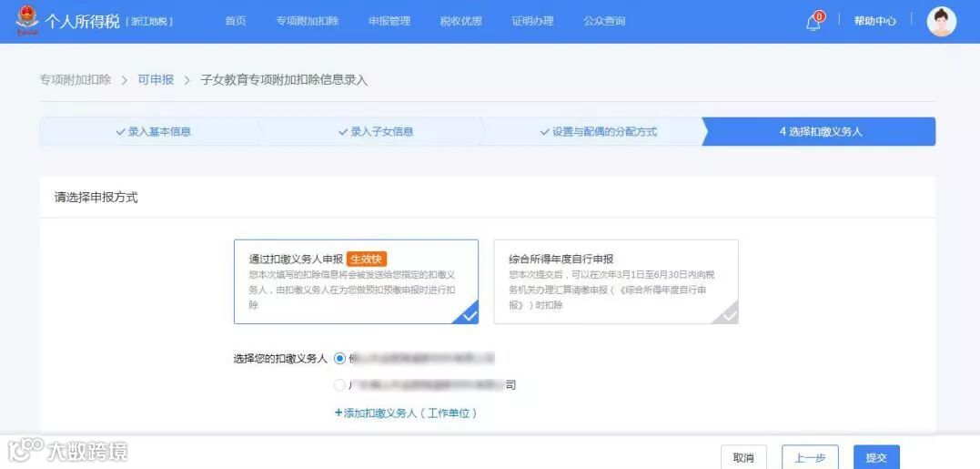Viewport: 980px width, 469px height.
Task: Click the 提交 button
Action: tap(876, 458)
